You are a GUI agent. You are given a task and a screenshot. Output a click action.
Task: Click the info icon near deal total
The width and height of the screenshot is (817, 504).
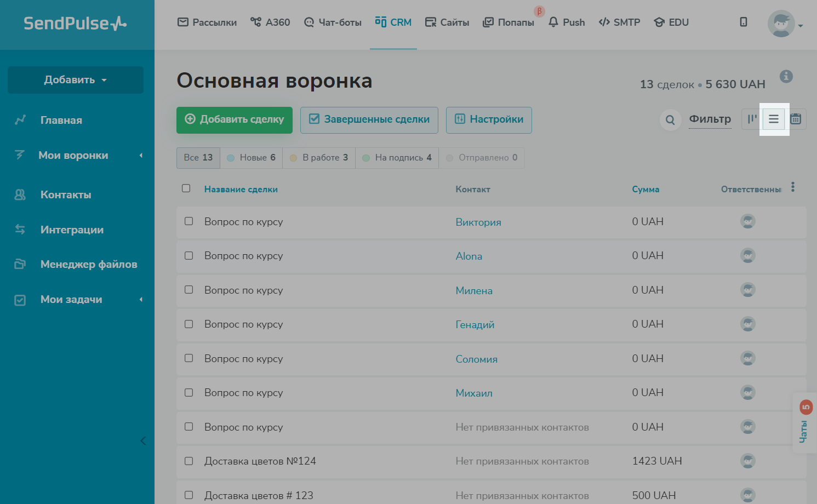coord(786,76)
